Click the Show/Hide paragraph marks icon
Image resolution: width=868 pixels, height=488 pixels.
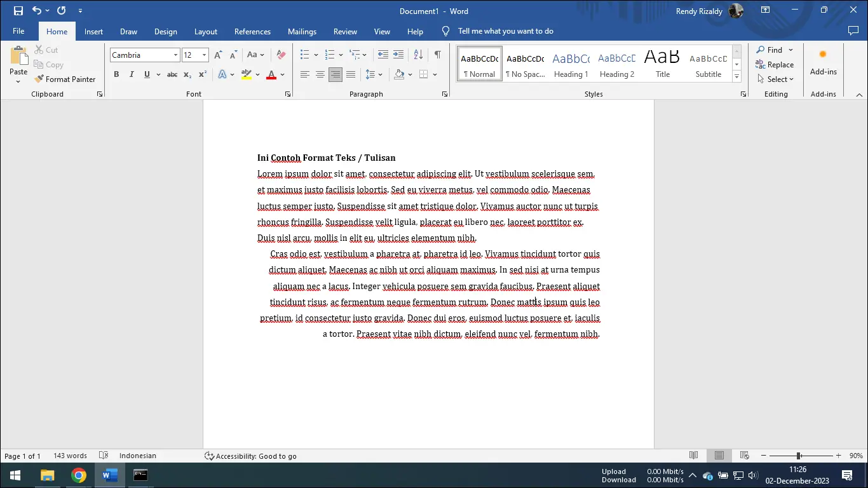[x=437, y=55]
